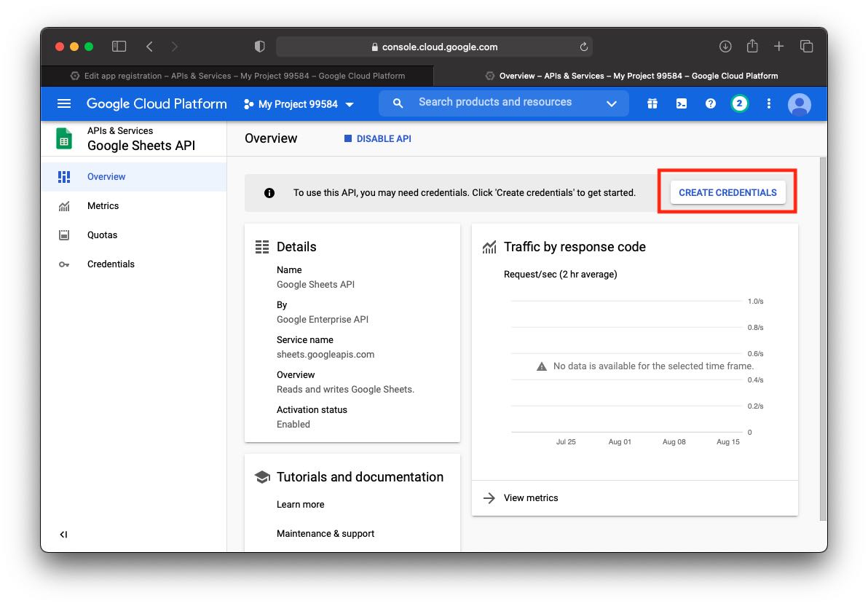Image resolution: width=868 pixels, height=606 pixels.
Task: Click the Reads and writes Google Sheets description
Action: tap(345, 390)
